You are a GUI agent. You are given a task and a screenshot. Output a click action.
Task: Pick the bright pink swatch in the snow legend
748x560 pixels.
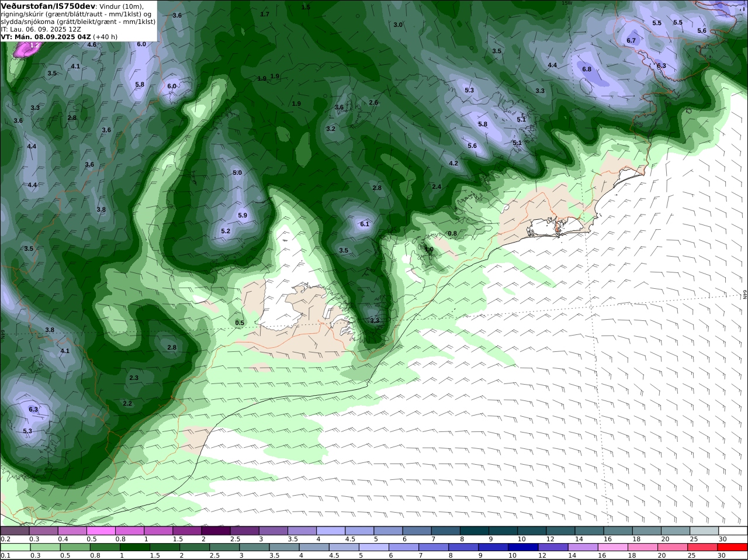[x=101, y=531]
